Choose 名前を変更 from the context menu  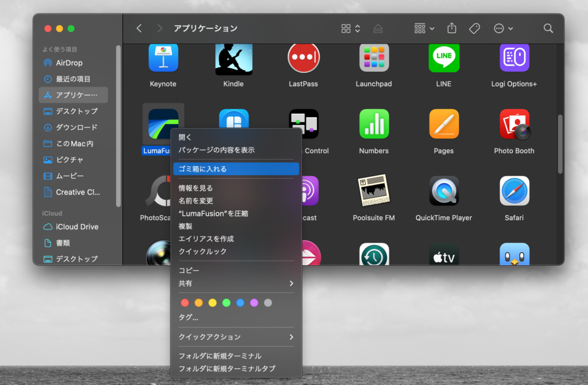click(x=236, y=201)
